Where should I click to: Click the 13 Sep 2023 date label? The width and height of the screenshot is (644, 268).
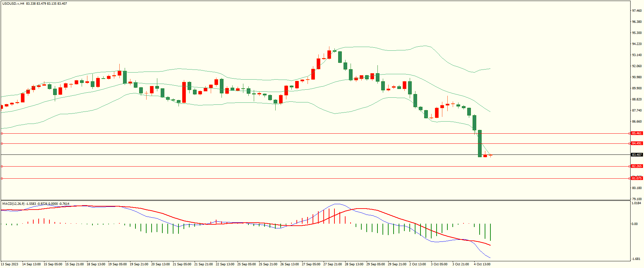tap(10, 264)
